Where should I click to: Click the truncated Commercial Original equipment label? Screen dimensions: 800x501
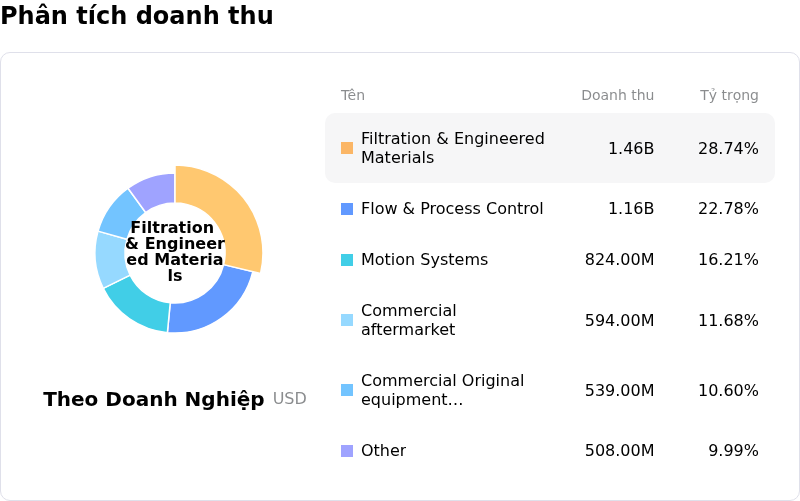tap(442, 390)
